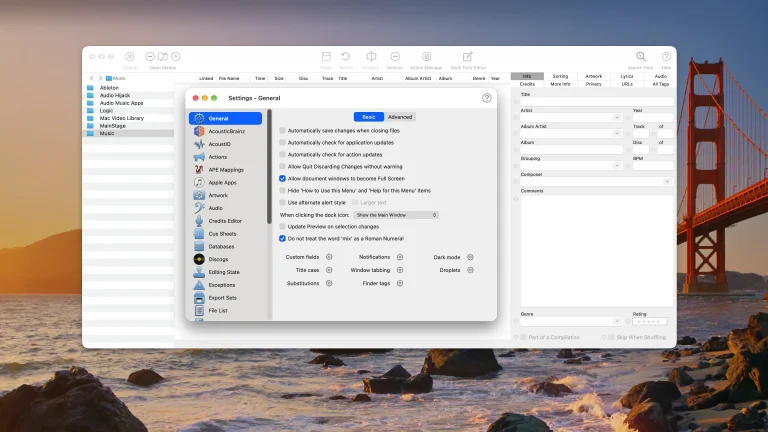This screenshot has width=768, height=432.
Task: Open Window tabbing settings
Action: click(x=400, y=270)
